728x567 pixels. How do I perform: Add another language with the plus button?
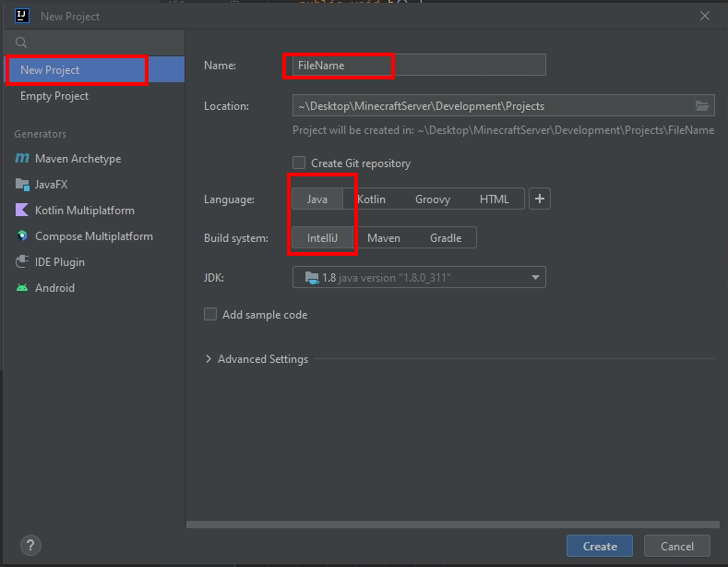tap(540, 199)
